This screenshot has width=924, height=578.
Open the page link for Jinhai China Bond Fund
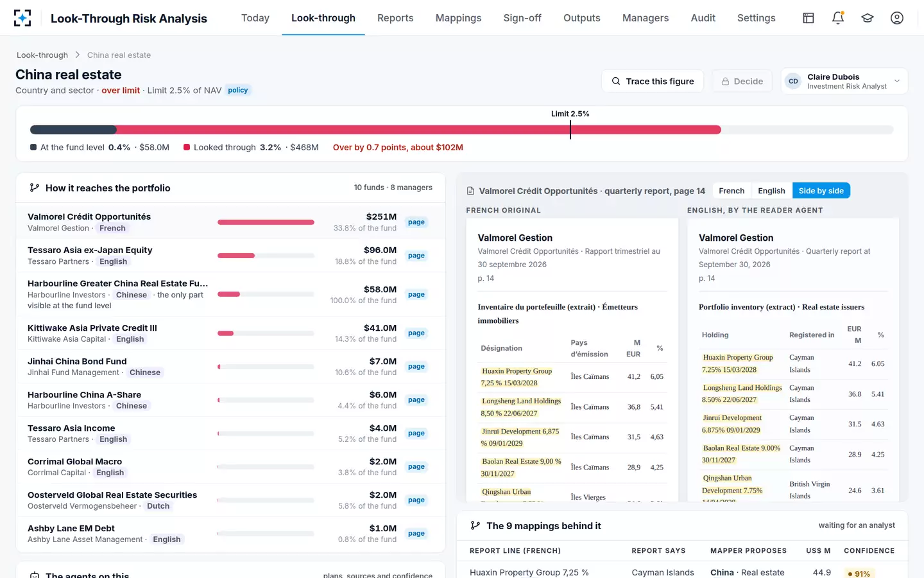[x=416, y=367]
